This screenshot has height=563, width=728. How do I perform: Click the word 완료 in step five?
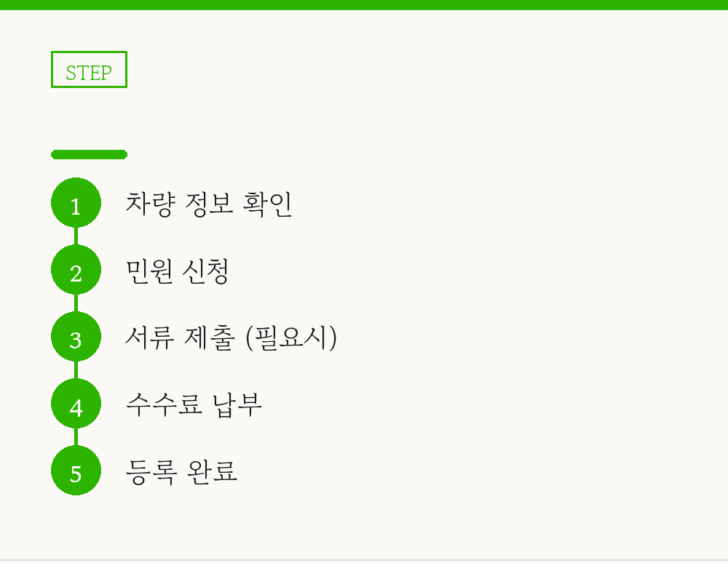click(212, 471)
